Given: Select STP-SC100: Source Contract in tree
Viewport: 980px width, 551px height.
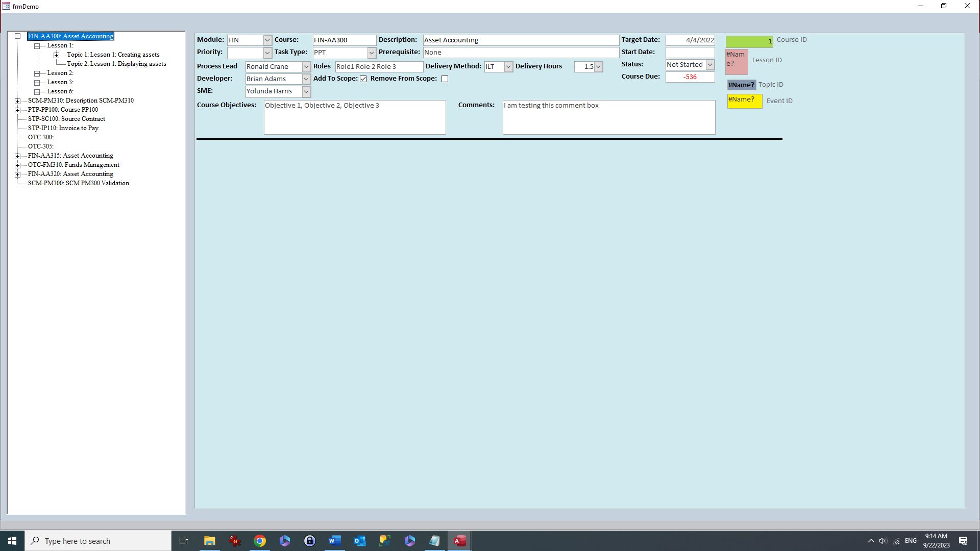Looking at the screenshot, I should pyautogui.click(x=66, y=119).
